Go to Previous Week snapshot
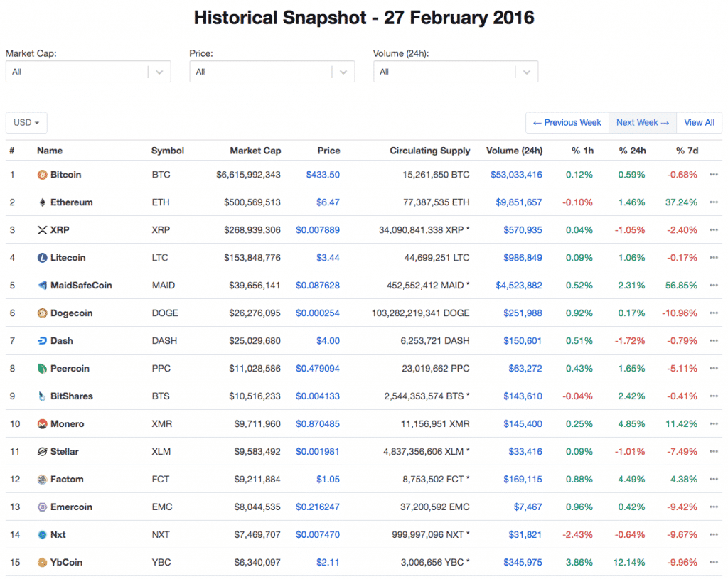 coord(567,123)
